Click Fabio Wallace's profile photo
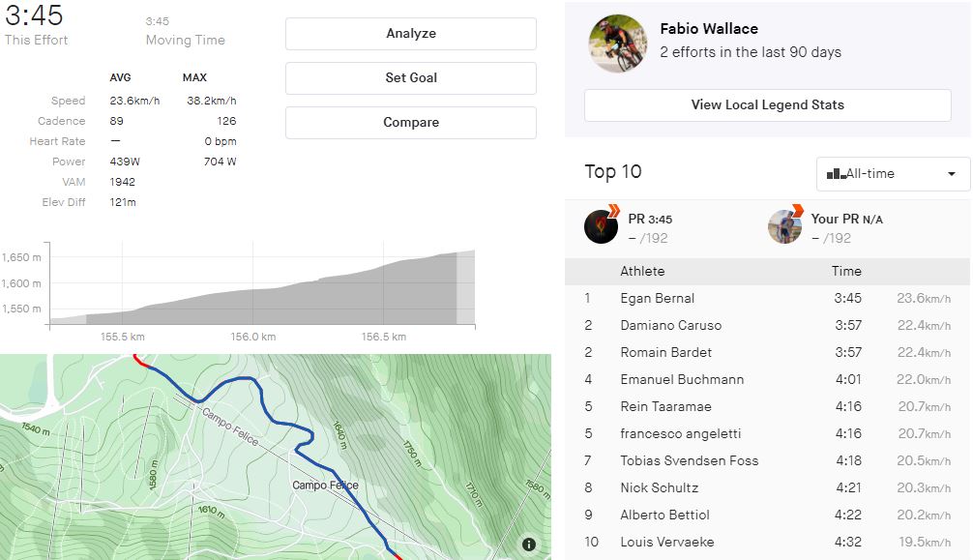This screenshot has height=560, width=973. click(x=617, y=44)
